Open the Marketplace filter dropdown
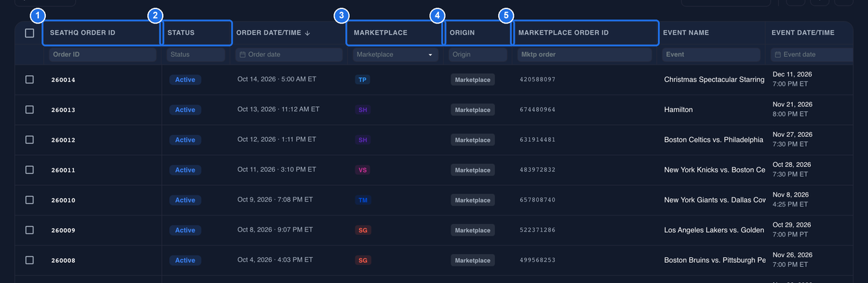868x283 pixels. (394, 54)
